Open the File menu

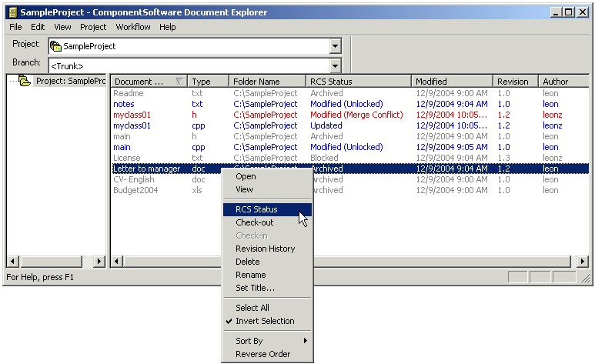[x=15, y=27]
